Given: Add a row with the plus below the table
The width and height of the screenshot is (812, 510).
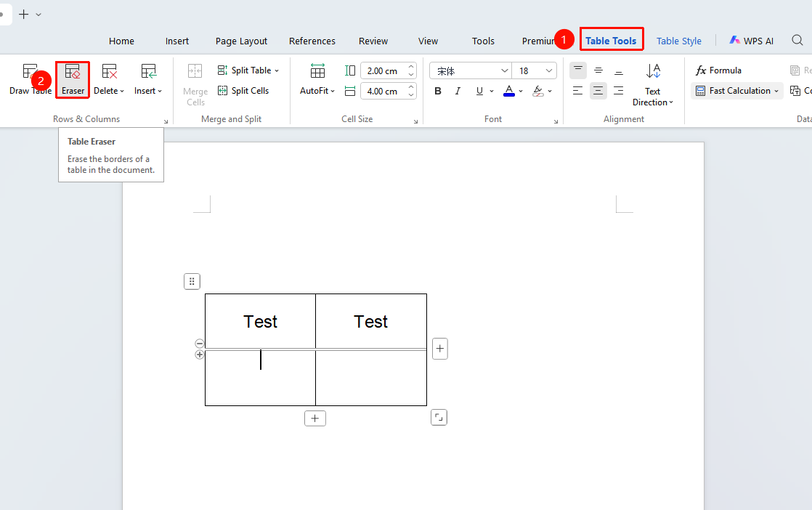Looking at the screenshot, I should click(x=315, y=418).
